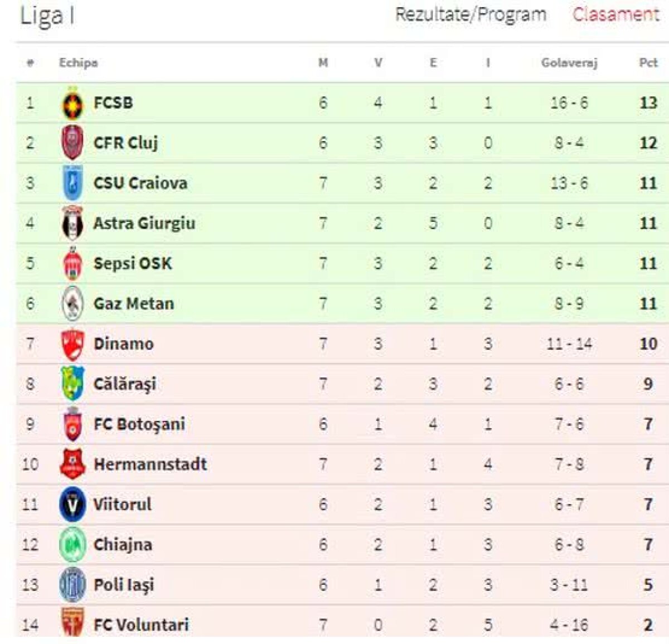
Task: Click the Călăraşi table row
Action: [x=334, y=384]
